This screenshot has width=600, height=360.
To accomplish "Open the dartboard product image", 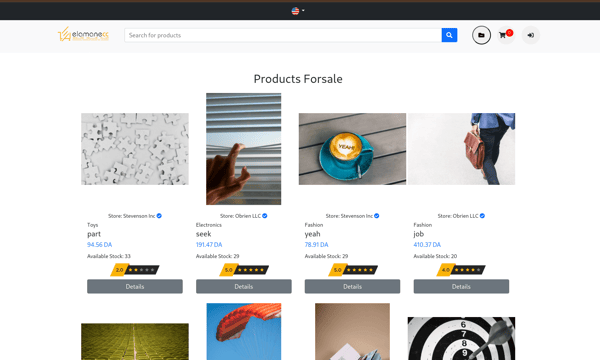I will [461, 339].
